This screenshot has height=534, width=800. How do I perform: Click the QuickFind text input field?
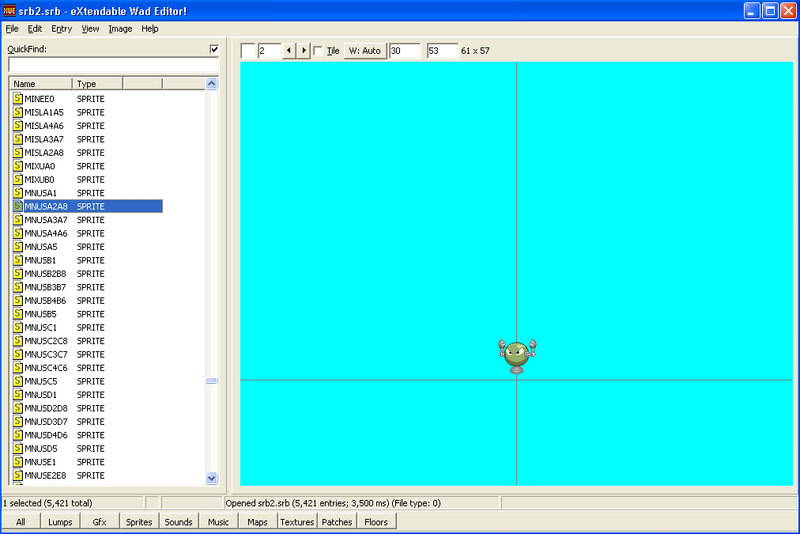coord(112,64)
